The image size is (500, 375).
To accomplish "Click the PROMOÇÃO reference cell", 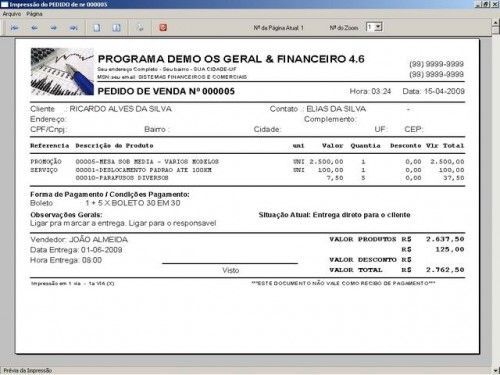I will (x=46, y=162).
